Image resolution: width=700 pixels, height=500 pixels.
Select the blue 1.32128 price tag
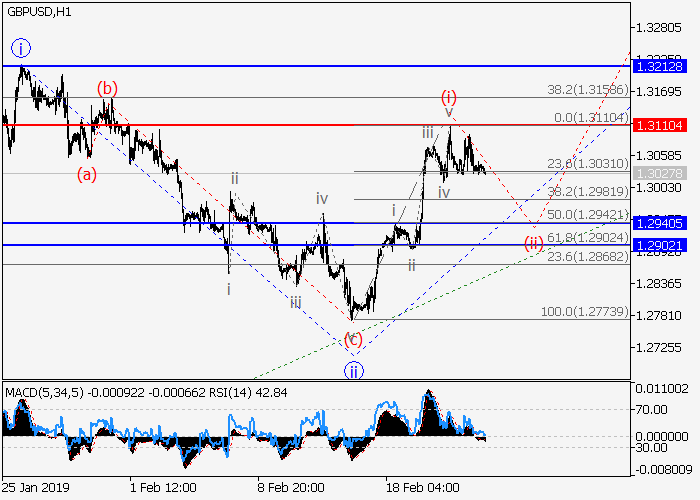click(x=660, y=66)
